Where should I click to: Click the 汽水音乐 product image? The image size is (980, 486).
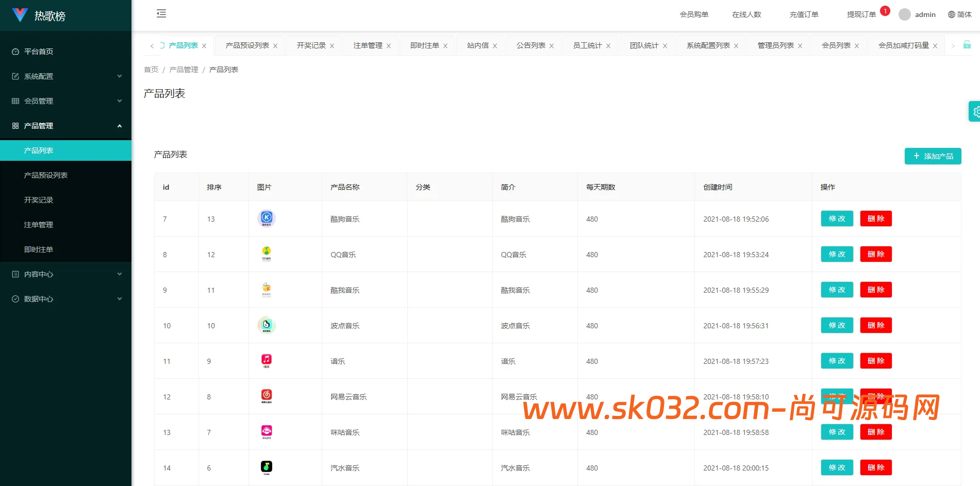(x=267, y=467)
